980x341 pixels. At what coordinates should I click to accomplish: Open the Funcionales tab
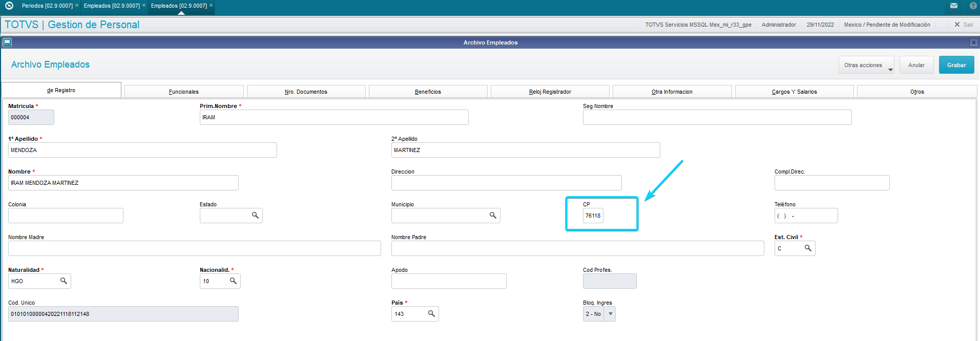(184, 92)
